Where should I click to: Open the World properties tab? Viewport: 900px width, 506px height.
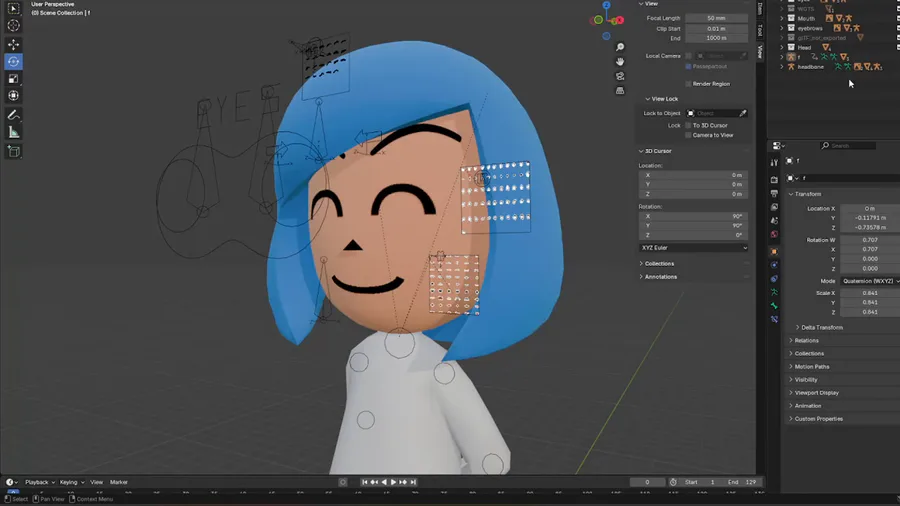774,234
